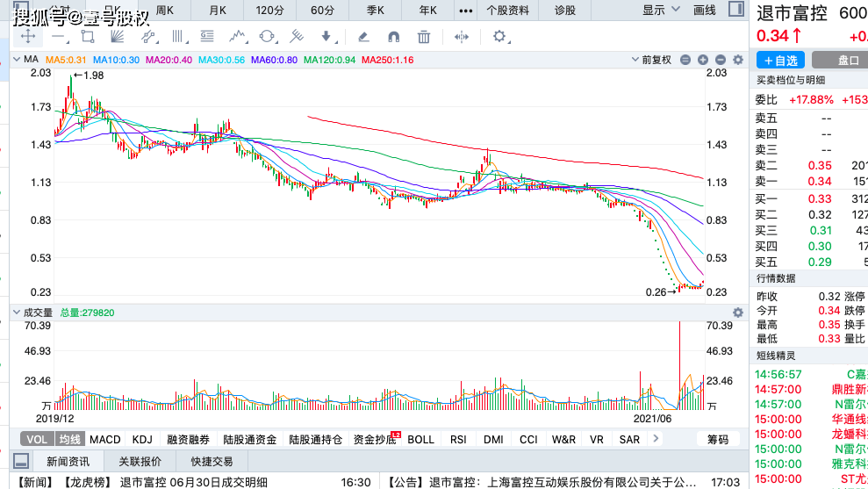Switch indicator to KDJ
This screenshot has width=868, height=489.
click(142, 439)
